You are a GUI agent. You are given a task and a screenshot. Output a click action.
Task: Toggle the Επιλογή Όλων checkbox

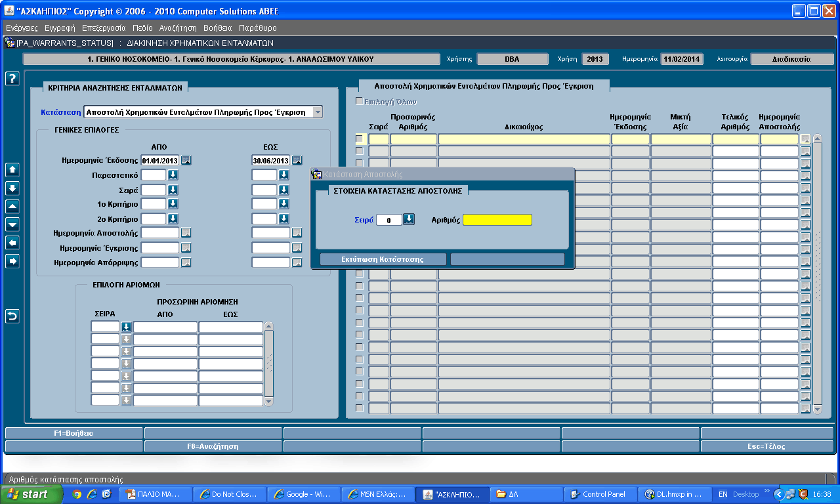[x=359, y=101]
